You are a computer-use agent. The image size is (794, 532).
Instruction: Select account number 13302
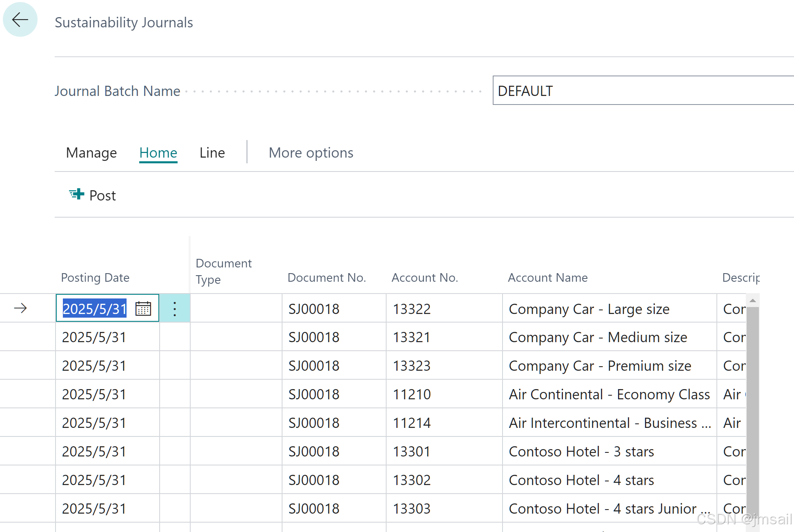click(x=412, y=480)
